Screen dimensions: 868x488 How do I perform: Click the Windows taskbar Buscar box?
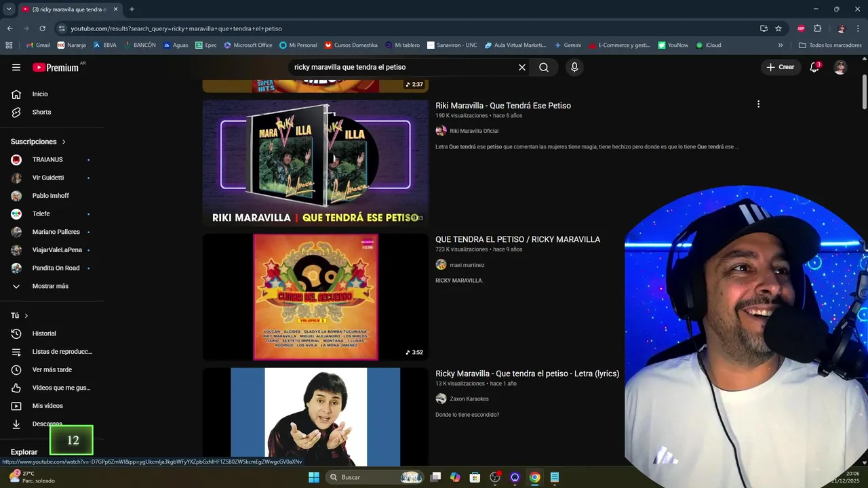(374, 477)
